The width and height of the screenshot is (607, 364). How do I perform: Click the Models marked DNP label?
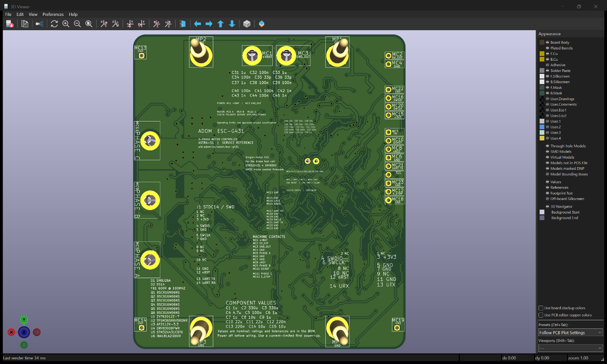pyautogui.click(x=568, y=169)
